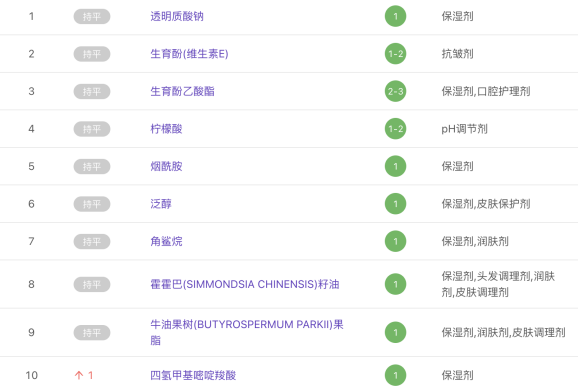The height and width of the screenshot is (392, 578).
Task: Open the 生育酚(维生素E) ingredient link
Action: pyautogui.click(x=189, y=54)
